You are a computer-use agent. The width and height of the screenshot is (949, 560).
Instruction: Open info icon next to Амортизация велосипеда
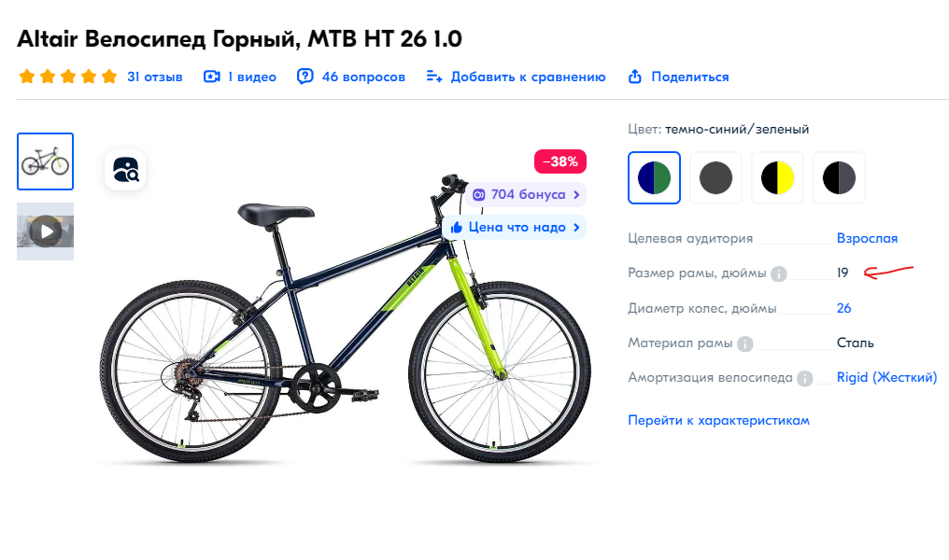click(804, 379)
